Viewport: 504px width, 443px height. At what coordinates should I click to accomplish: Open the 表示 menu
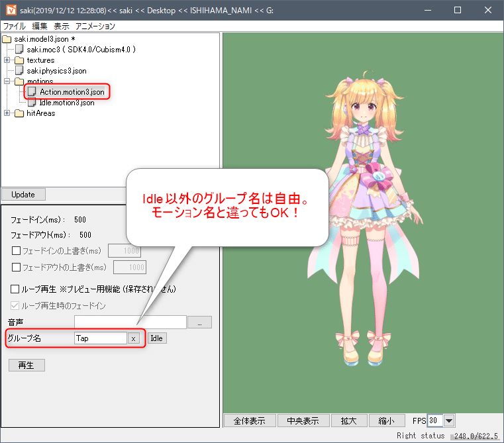pos(62,26)
